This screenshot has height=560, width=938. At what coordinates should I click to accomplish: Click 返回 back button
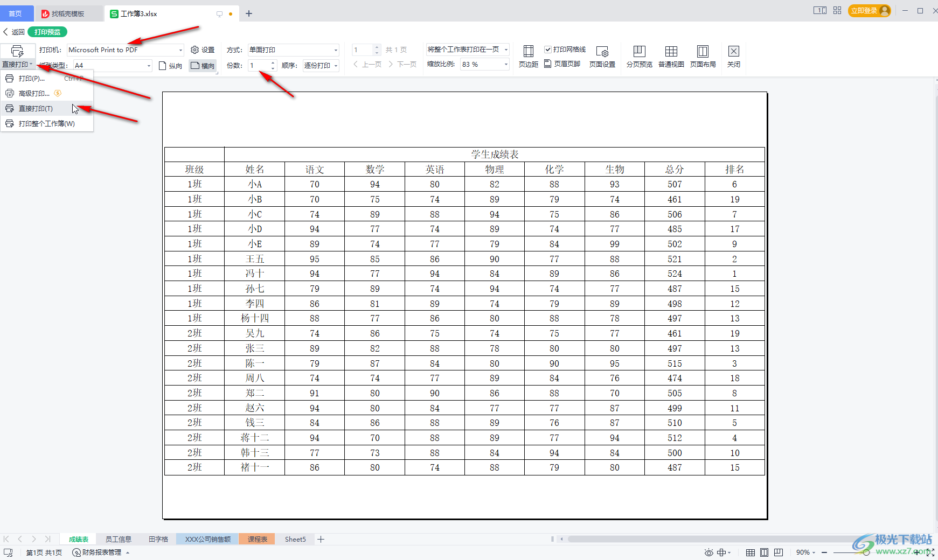click(x=14, y=32)
